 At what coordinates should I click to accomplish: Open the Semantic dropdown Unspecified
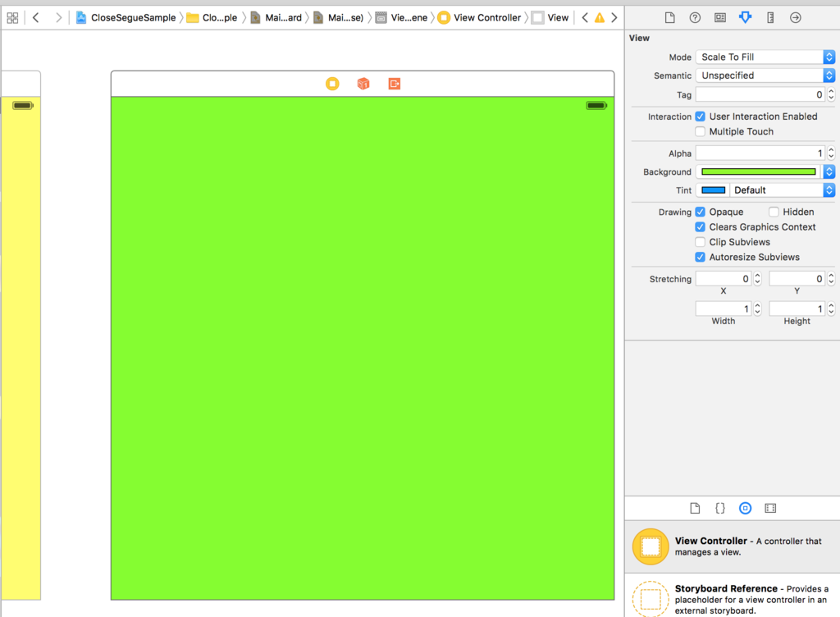[765, 75]
